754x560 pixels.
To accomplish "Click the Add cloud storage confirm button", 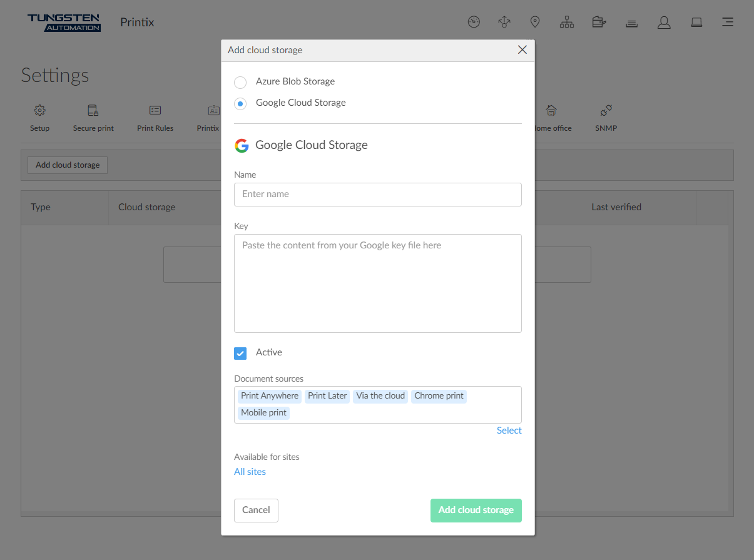I will tap(476, 511).
